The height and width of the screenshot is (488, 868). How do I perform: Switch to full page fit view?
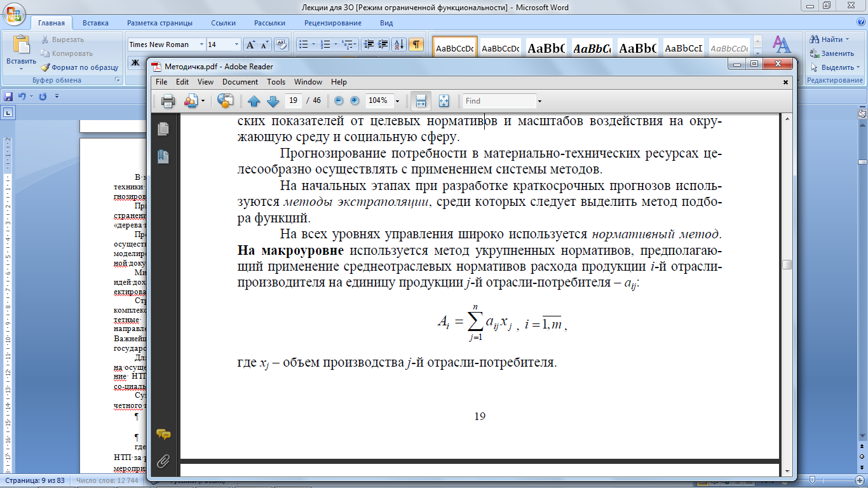[444, 101]
